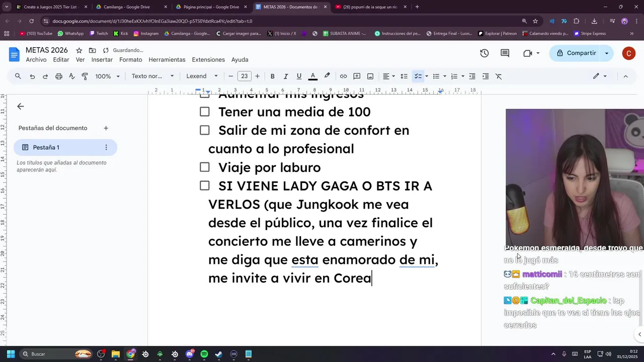Open the search menus magnifier tool
The height and width of the screenshot is (362, 644).
coord(18,76)
